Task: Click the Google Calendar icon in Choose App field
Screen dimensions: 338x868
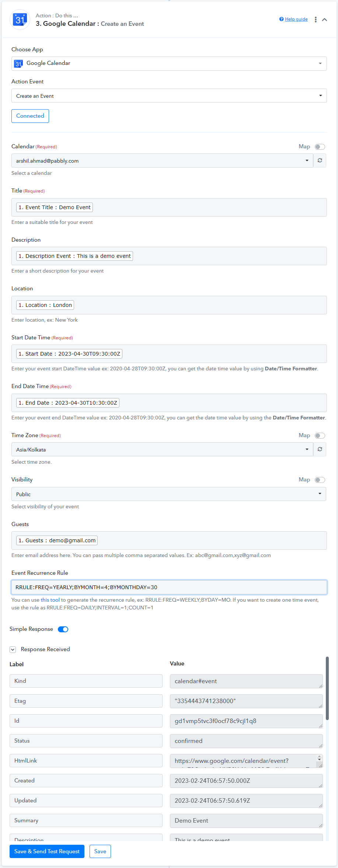Action: point(18,63)
